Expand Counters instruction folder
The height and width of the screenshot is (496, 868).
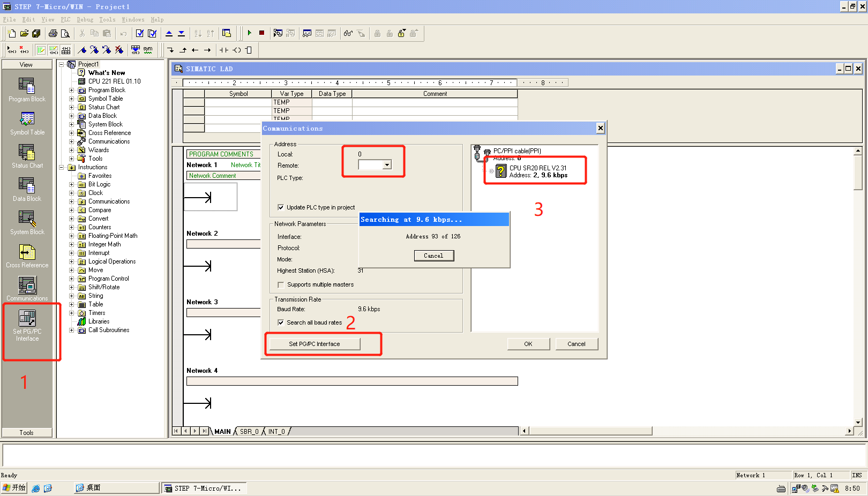tap(71, 227)
